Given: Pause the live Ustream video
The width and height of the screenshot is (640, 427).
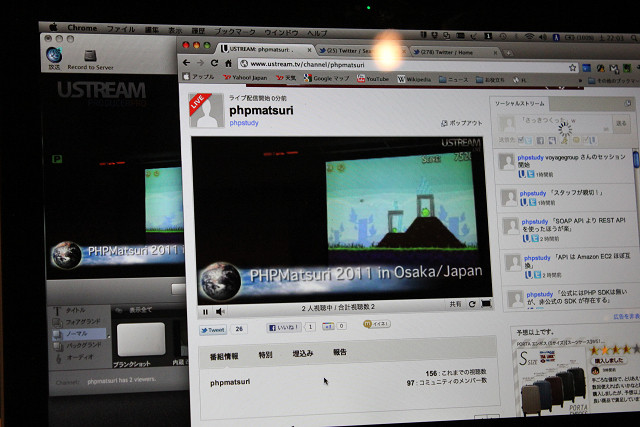Looking at the screenshot, I should (205, 312).
